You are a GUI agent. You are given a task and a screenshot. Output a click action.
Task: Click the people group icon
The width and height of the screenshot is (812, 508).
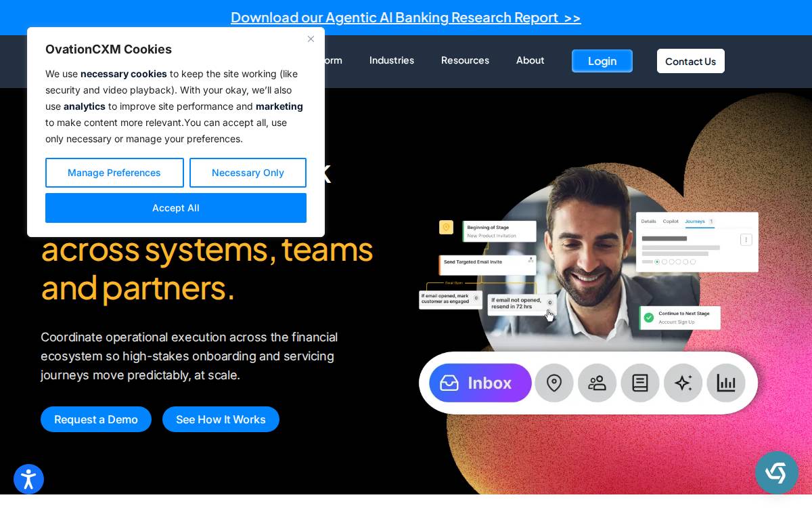point(597,383)
